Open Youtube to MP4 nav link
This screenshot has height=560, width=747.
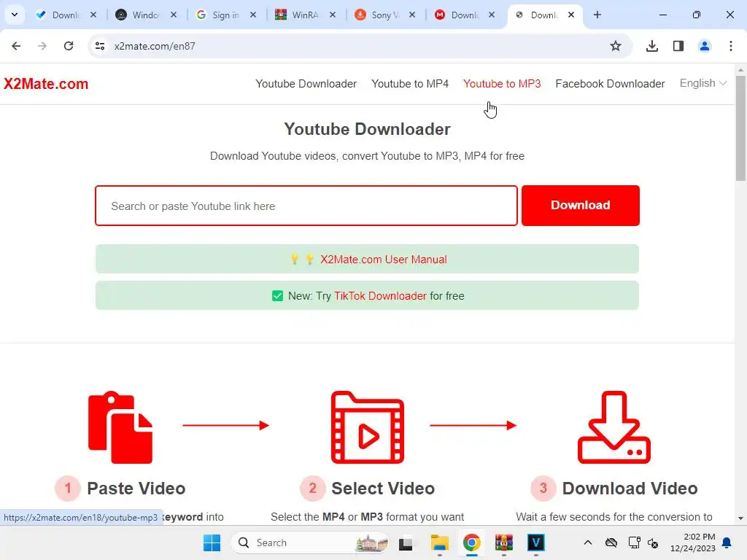point(410,84)
